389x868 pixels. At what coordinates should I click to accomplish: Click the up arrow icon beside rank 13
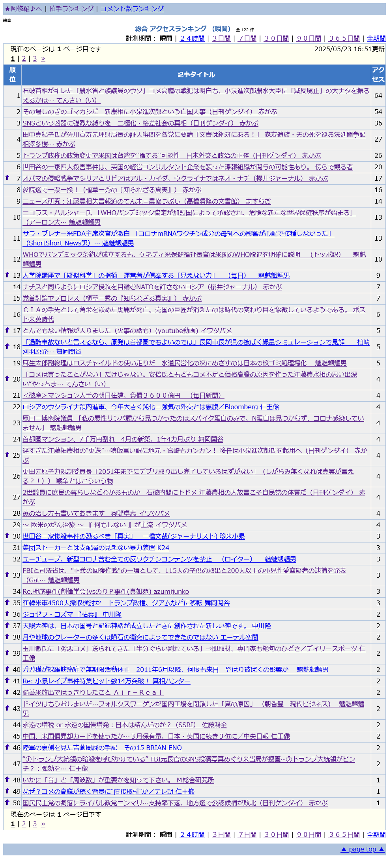click(x=7, y=275)
